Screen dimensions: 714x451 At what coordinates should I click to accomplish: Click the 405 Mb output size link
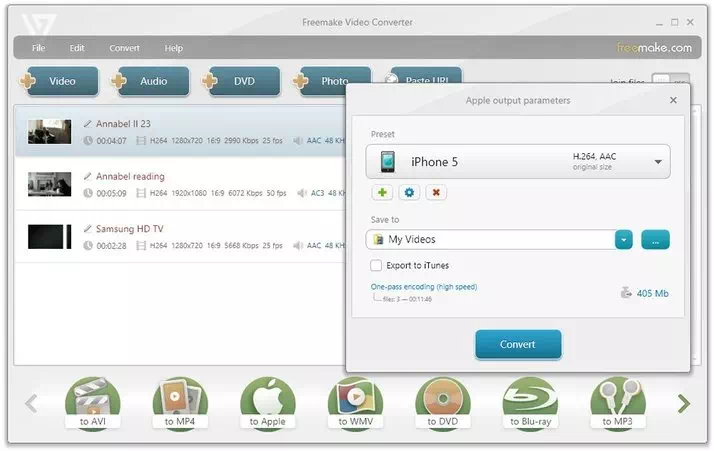coord(653,293)
